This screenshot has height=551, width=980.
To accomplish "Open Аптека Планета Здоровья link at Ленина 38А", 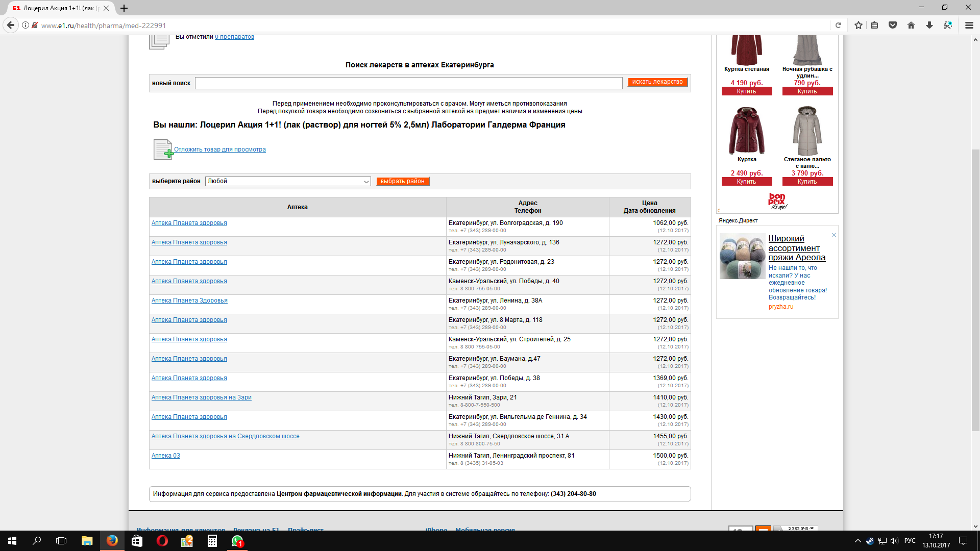I will (x=189, y=300).
